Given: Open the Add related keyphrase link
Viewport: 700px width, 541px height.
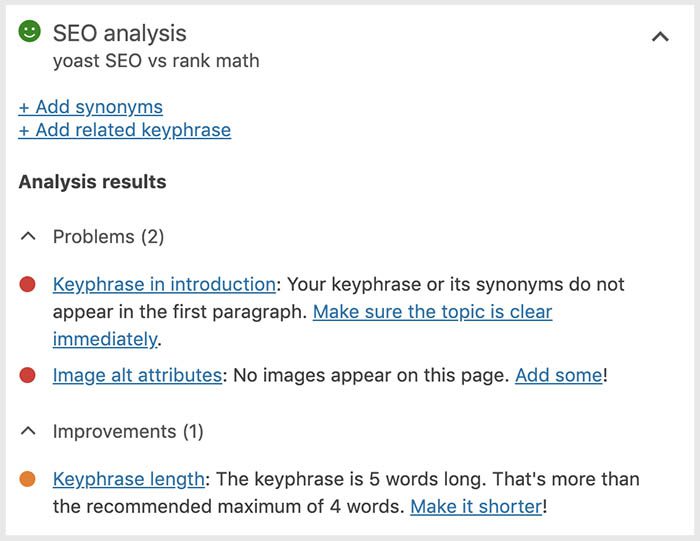Looking at the screenshot, I should pyautogui.click(x=125, y=130).
